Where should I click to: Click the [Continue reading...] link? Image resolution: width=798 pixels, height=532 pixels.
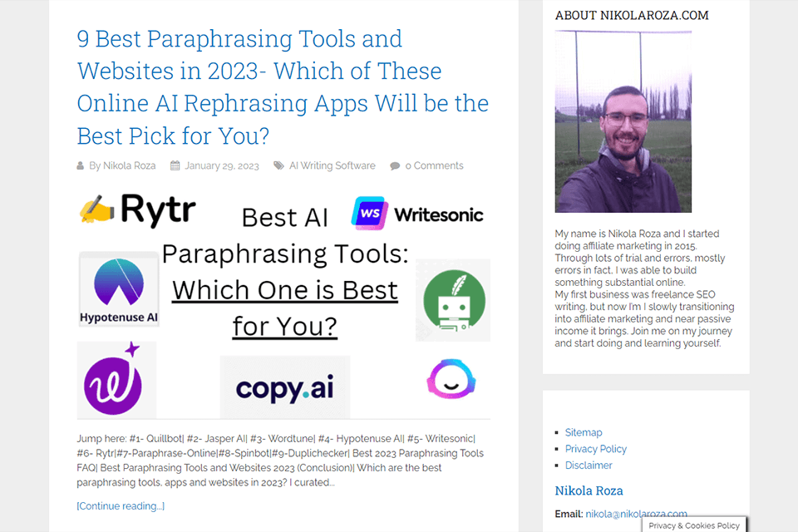(x=121, y=506)
